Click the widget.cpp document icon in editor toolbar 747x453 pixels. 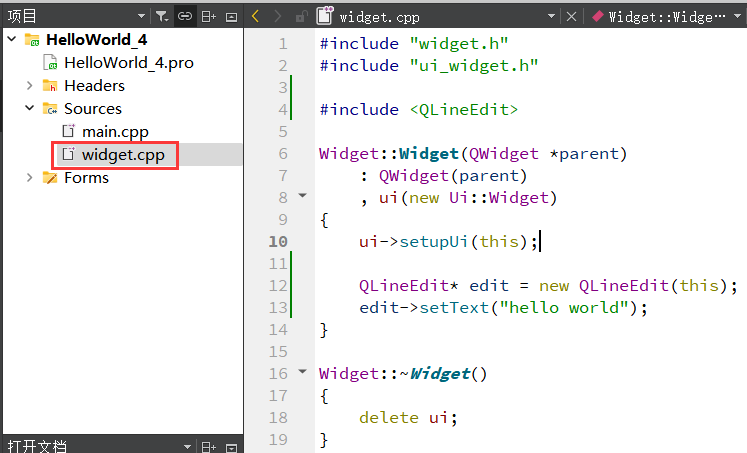pyautogui.click(x=325, y=16)
